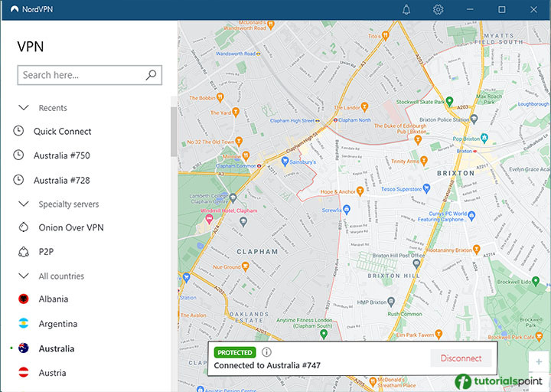Screen dimensions: 551x392
Task: Select Onion Over VPN specialty server
Action: [x=71, y=227]
